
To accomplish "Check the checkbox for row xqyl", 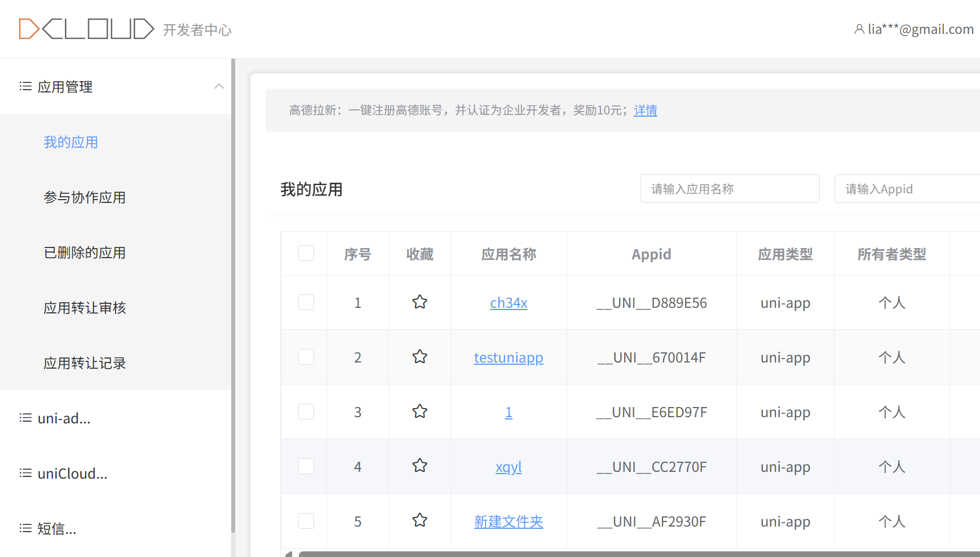I will [306, 466].
